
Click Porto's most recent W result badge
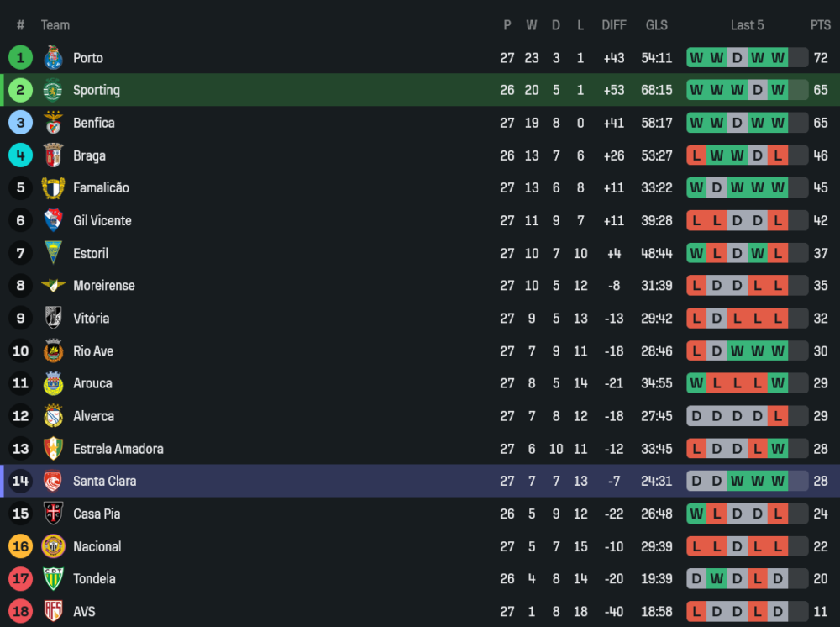778,58
